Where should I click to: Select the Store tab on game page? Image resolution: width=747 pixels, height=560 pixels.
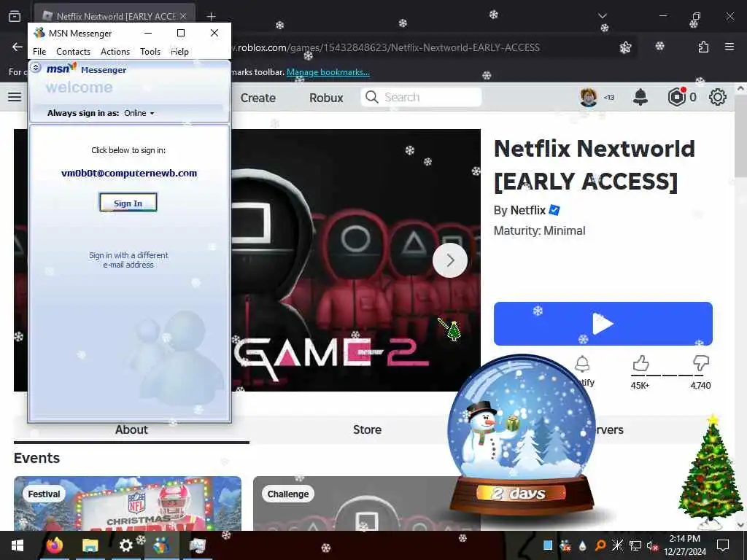367,429
